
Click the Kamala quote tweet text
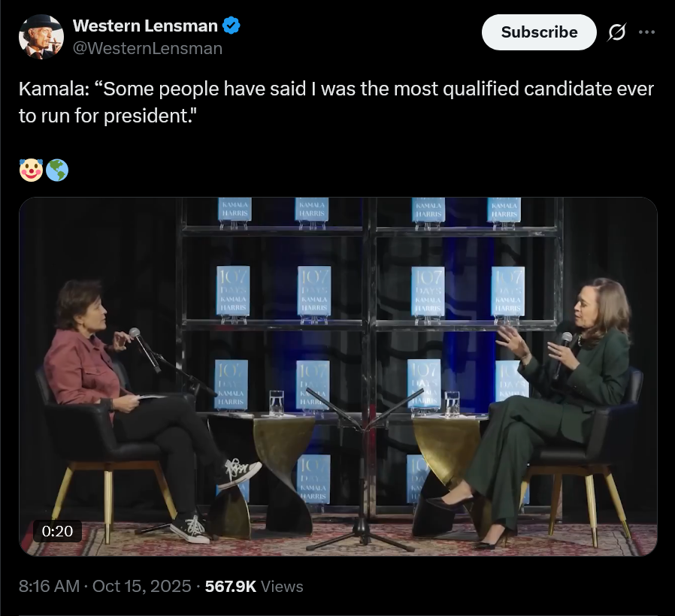[x=336, y=103]
